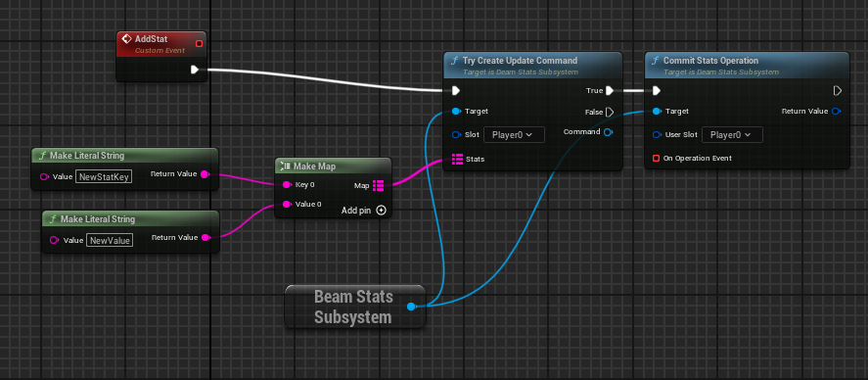Click the Add pin plus icon on Make Map
Viewport: 868px width, 380px height.
381,211
